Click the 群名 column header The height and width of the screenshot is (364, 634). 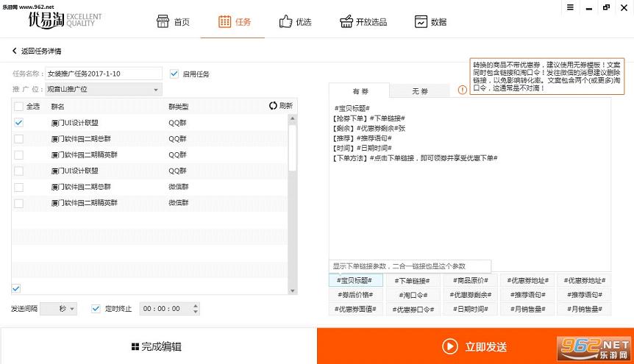pos(58,107)
